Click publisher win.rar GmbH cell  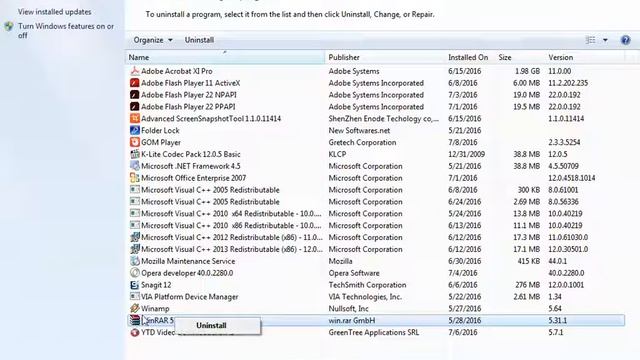(x=352, y=320)
